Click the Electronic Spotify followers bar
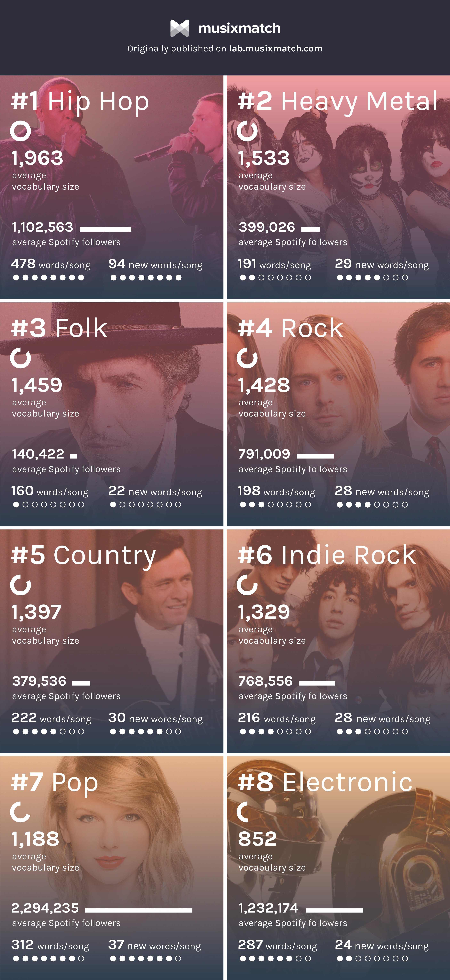 pos(334,910)
